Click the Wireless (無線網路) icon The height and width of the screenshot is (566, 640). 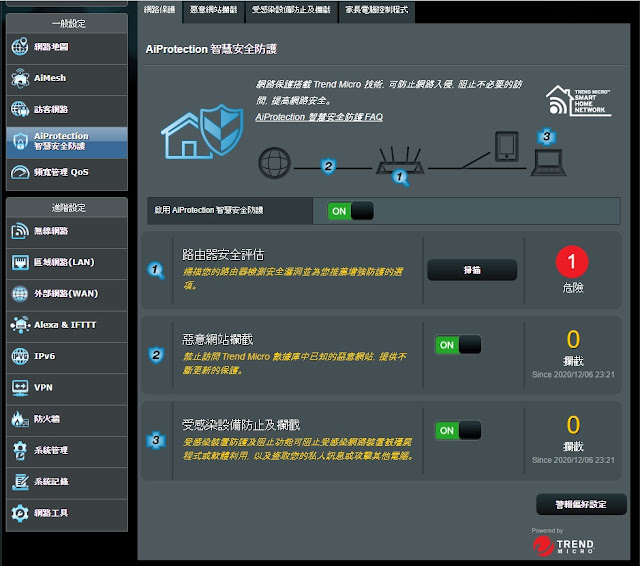[x=20, y=231]
